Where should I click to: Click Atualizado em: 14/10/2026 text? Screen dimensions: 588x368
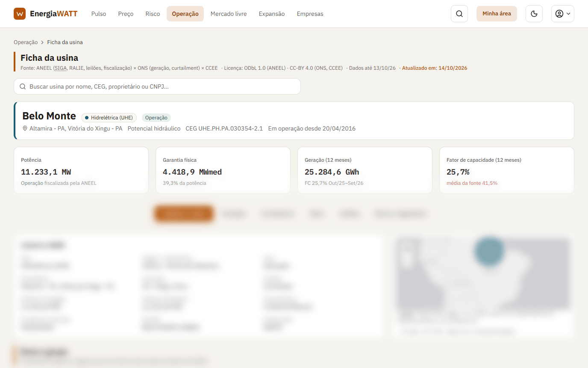click(x=435, y=68)
